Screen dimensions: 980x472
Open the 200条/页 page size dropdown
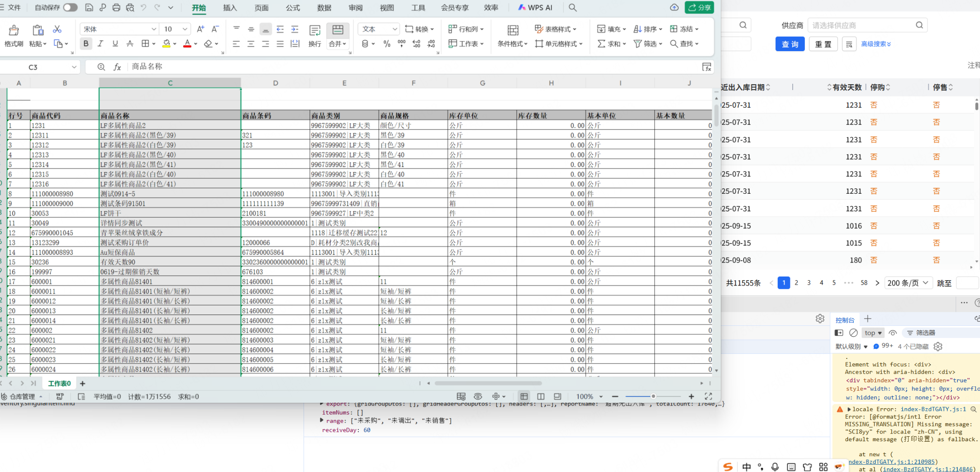(x=908, y=283)
